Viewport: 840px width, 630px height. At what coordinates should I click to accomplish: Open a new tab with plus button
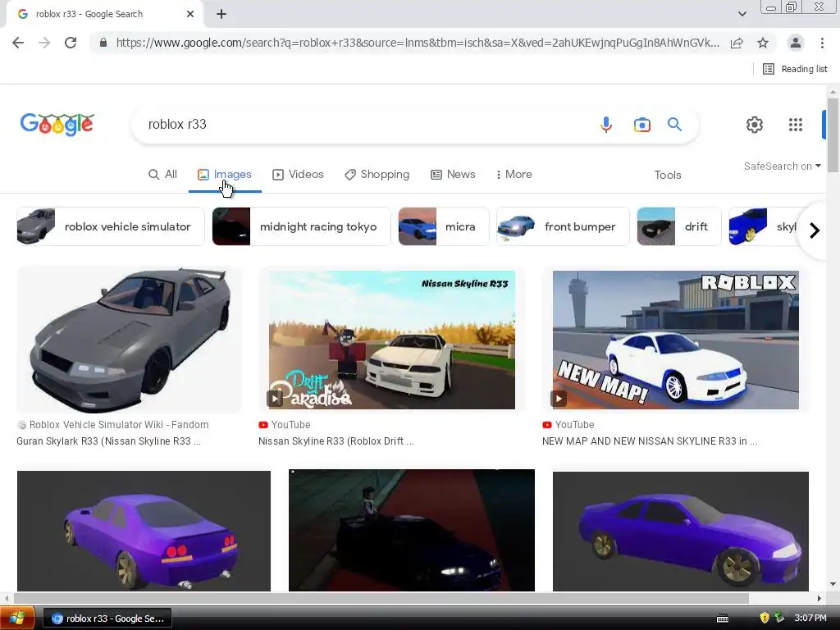coord(221,15)
